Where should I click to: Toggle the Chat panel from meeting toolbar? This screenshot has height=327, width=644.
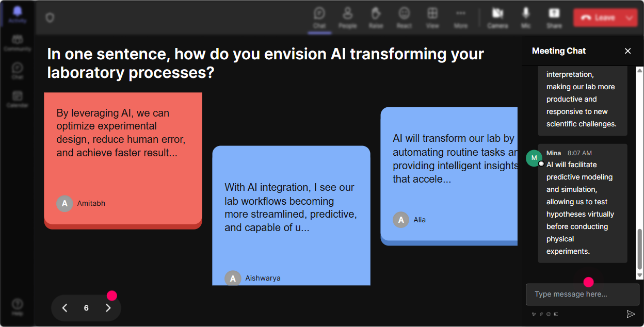click(x=319, y=18)
